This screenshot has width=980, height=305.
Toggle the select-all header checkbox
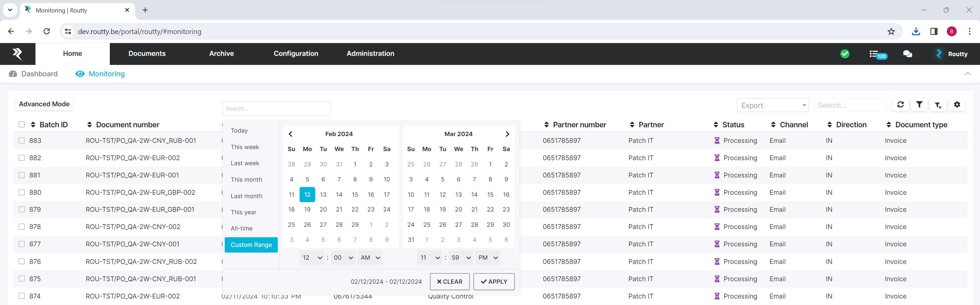pyautogui.click(x=22, y=125)
